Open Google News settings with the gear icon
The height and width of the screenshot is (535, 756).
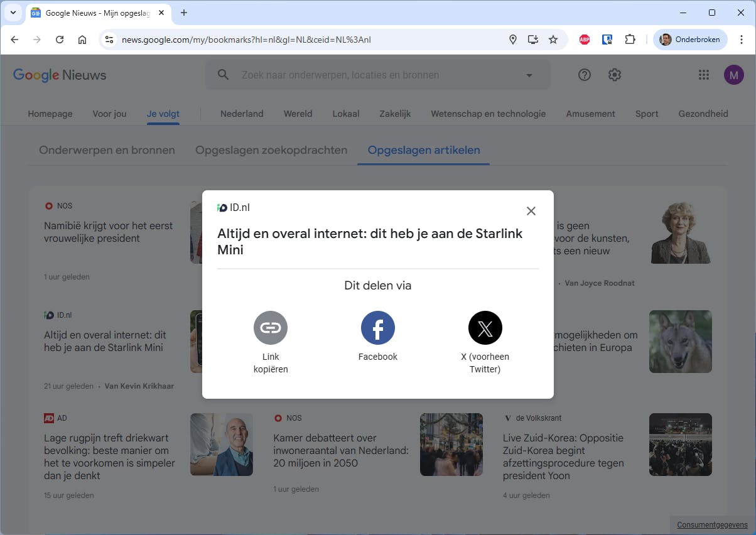(614, 75)
